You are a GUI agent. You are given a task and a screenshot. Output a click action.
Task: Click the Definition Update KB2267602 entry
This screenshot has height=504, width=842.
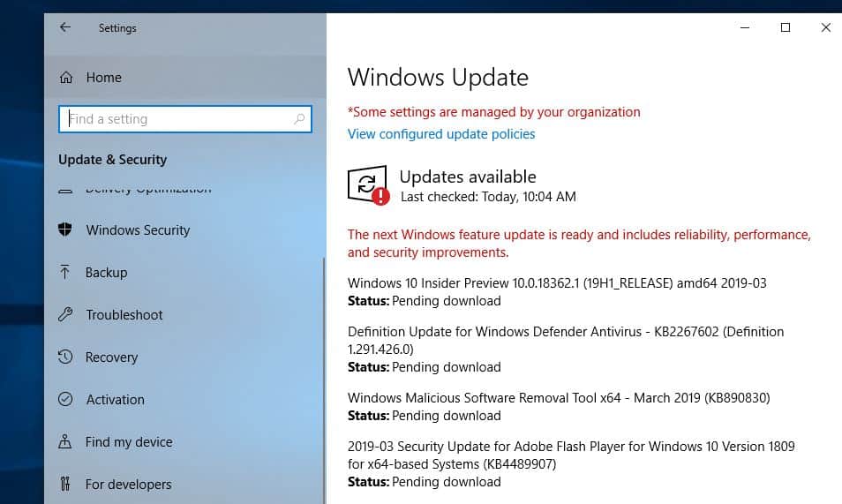(566, 340)
